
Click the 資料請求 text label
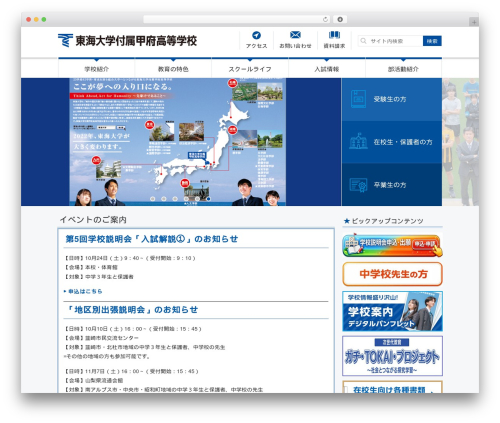334,46
